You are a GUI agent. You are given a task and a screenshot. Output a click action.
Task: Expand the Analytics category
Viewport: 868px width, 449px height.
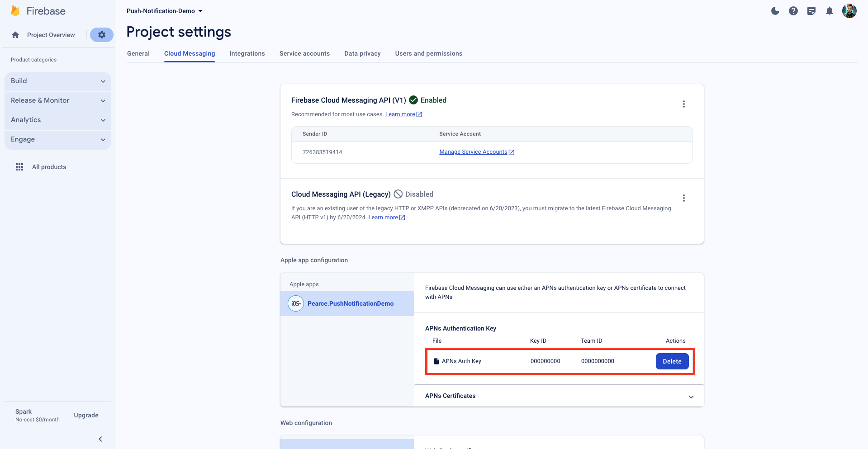coord(58,120)
